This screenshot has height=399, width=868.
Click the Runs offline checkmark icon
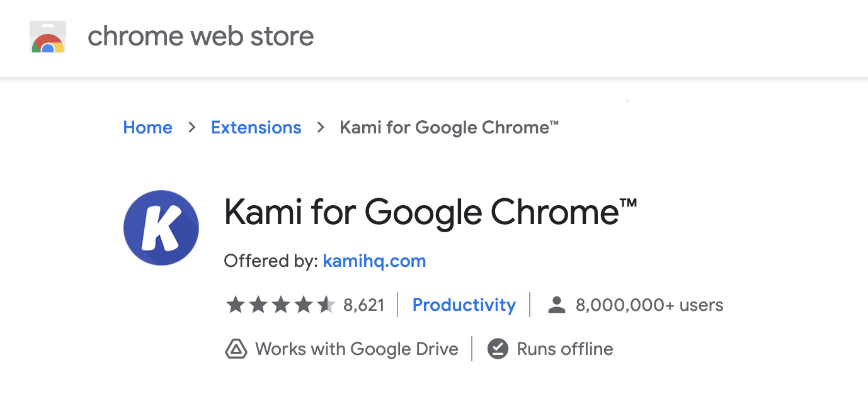pos(498,349)
